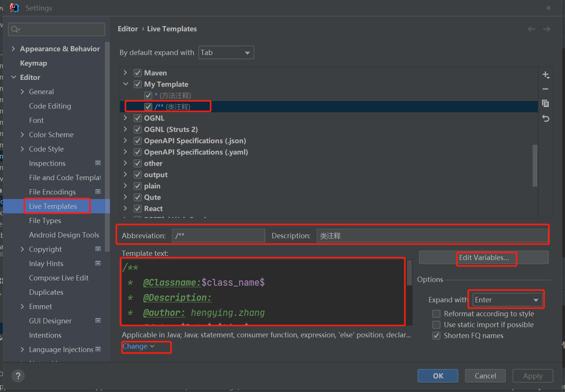Click the Edit Variables button
565x392 pixels.
[x=484, y=258]
